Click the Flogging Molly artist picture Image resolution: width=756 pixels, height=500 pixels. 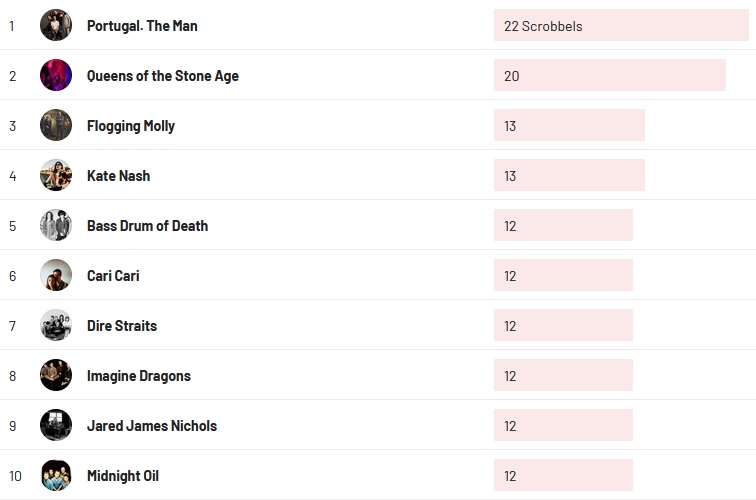tap(56, 125)
